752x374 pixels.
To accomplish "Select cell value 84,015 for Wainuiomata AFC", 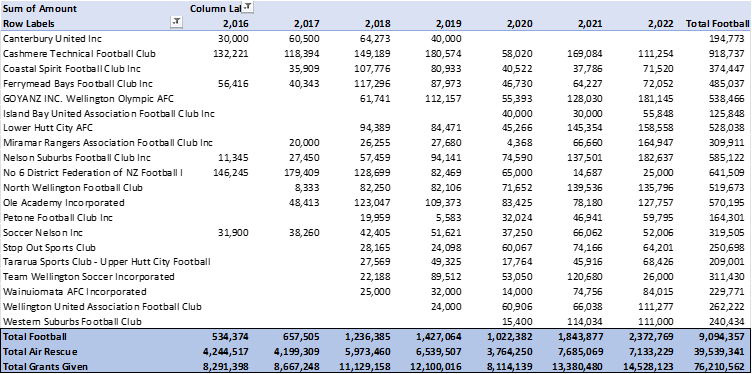I will point(659,292).
